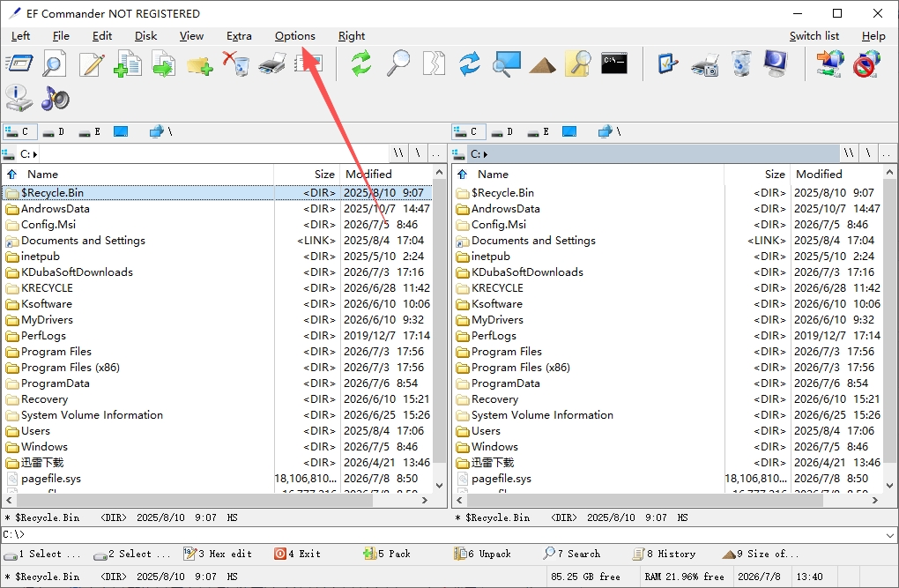Click the 7 Search function button
The width and height of the screenshot is (899, 588).
point(572,554)
